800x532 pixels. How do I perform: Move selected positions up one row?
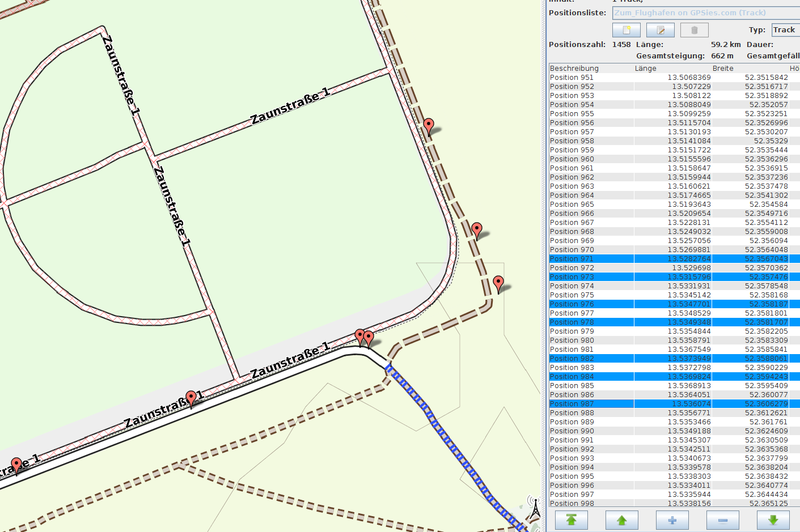[622, 520]
